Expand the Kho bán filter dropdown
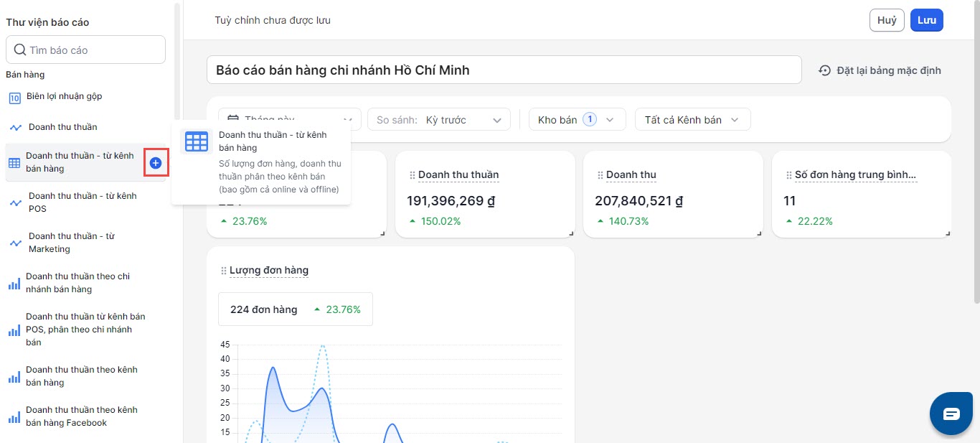This screenshot has width=980, height=443. [577, 120]
